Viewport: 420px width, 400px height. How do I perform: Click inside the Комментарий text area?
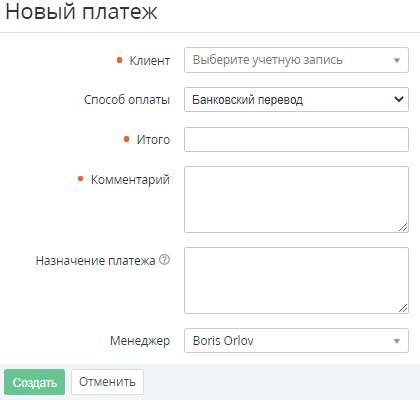(296, 199)
